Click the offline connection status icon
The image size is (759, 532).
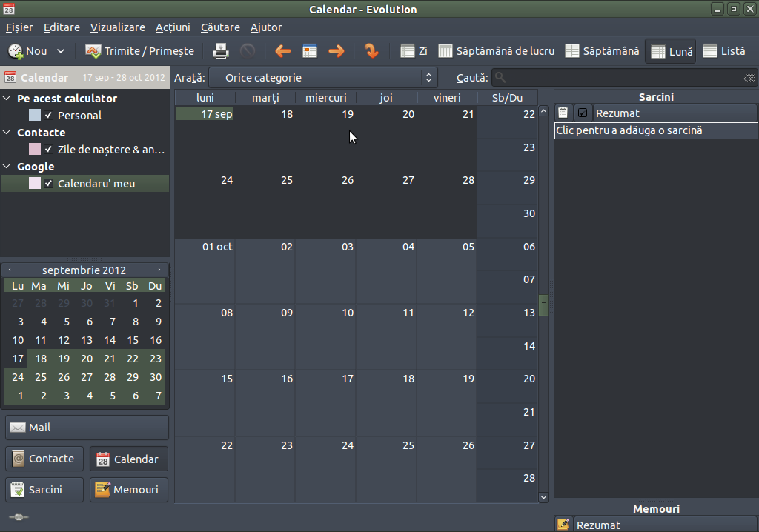19,517
